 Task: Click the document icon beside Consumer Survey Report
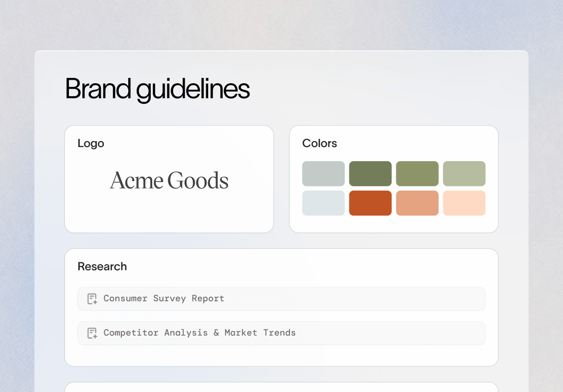coord(91,298)
